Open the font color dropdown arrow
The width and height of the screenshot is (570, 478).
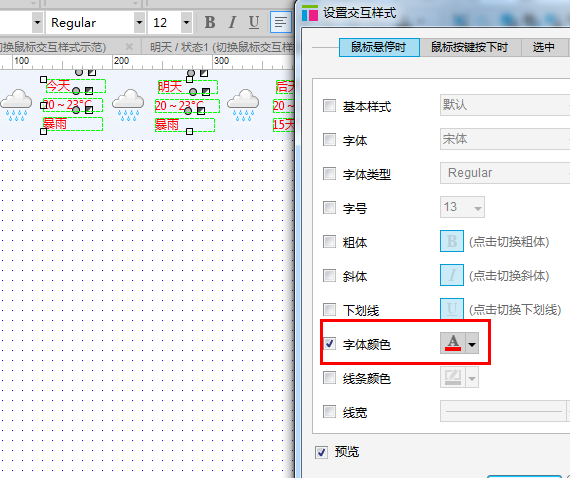point(472,344)
